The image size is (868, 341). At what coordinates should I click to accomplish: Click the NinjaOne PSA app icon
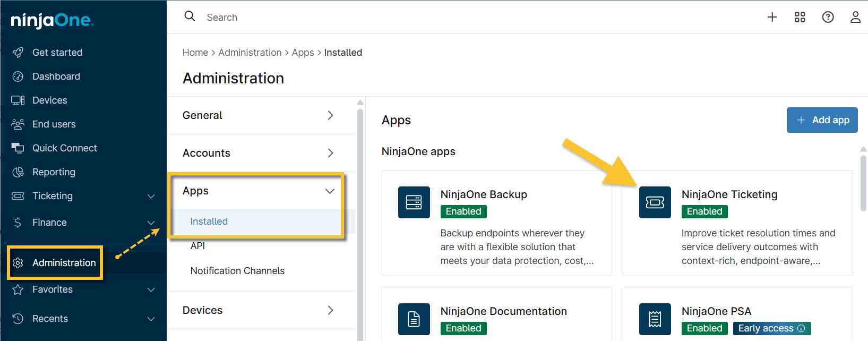click(x=655, y=319)
